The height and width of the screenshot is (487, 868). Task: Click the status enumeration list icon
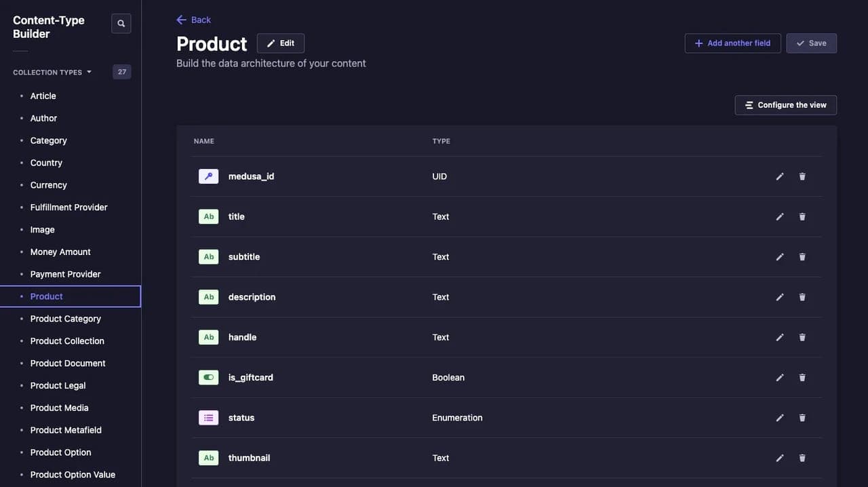[x=208, y=418]
